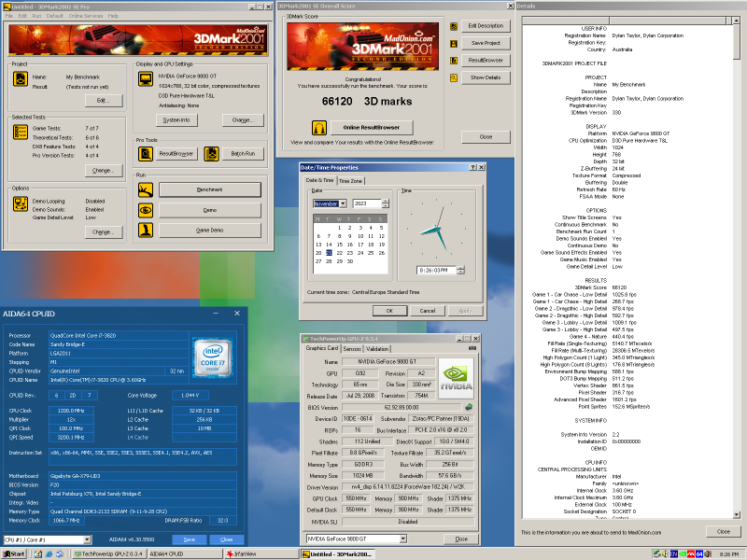Viewport: 747px width, 560px height.
Task: Click the Benchmark run icon
Action: pos(146,189)
